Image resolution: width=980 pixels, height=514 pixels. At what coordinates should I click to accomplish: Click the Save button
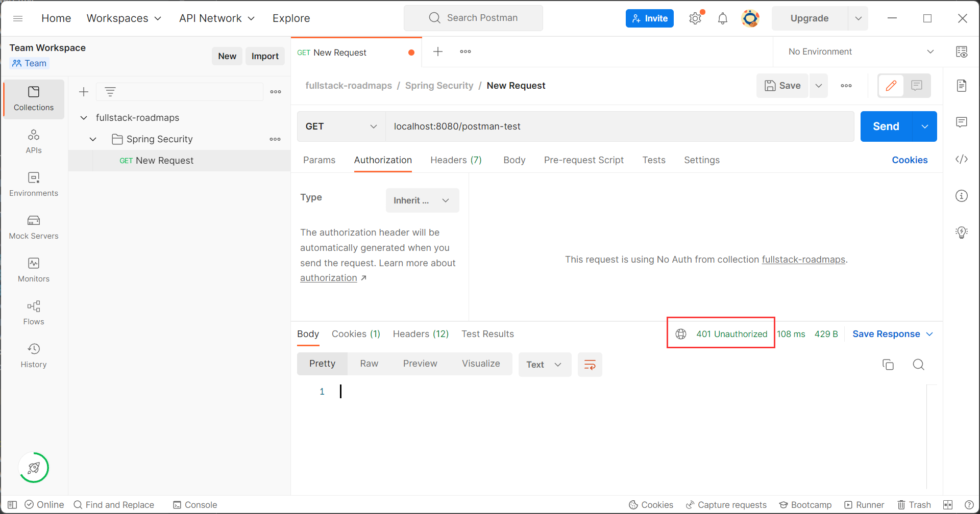(x=782, y=86)
